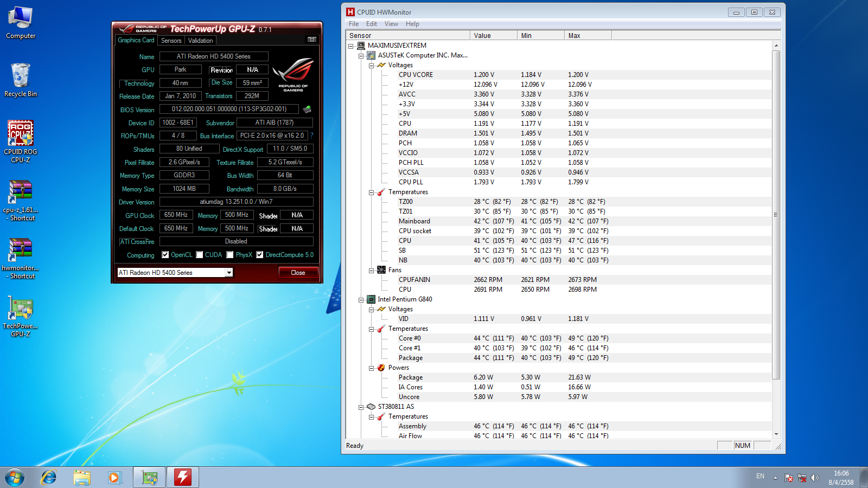Screen dimensions: 868x488
Task: Launch Internet Explorer from the taskbar
Action: pos(49,477)
